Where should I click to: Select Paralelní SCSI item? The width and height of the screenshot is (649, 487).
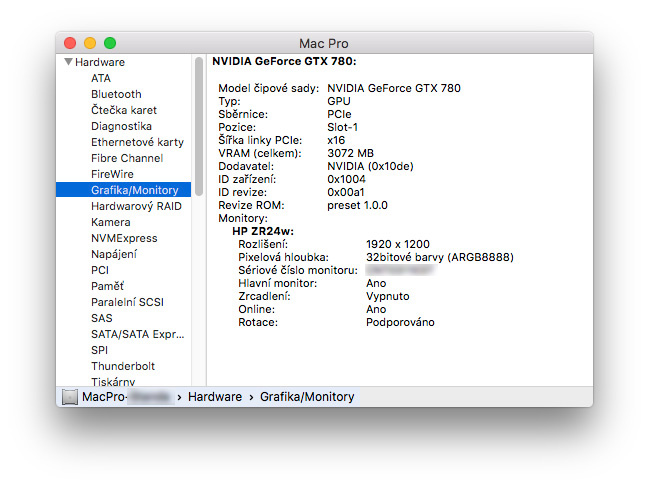(127, 302)
